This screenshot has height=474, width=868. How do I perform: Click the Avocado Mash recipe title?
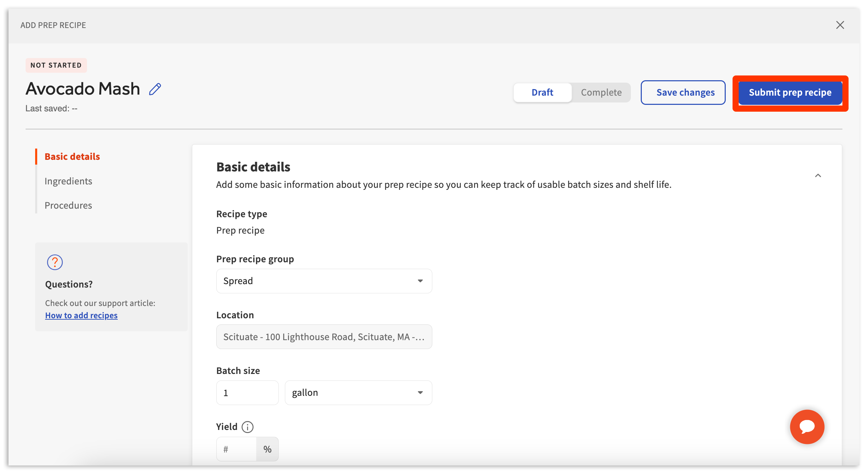83,89
